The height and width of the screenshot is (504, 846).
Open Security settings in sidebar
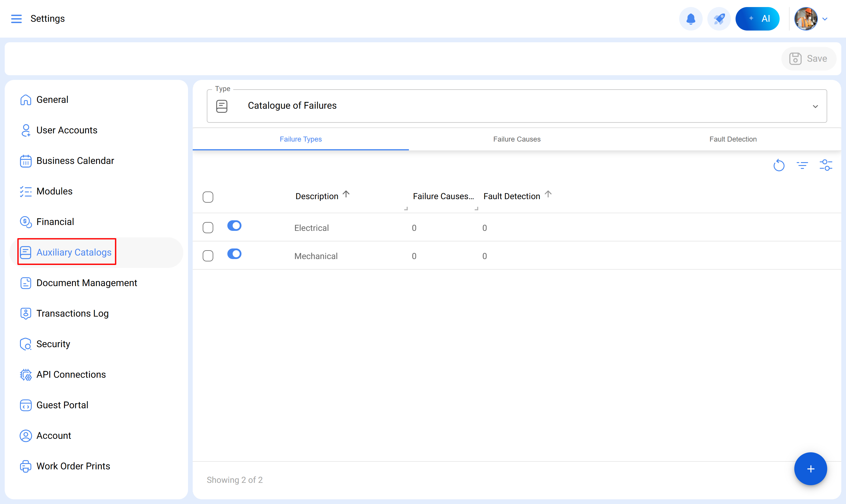53,344
